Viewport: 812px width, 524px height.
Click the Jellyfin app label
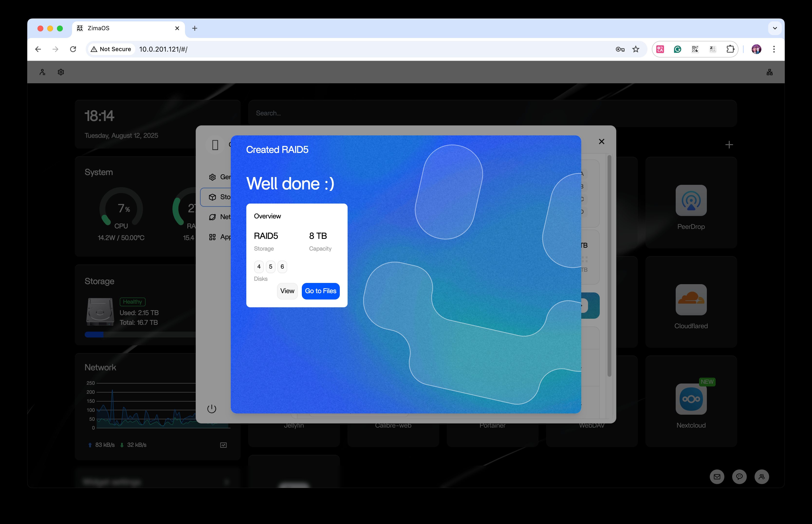294,426
